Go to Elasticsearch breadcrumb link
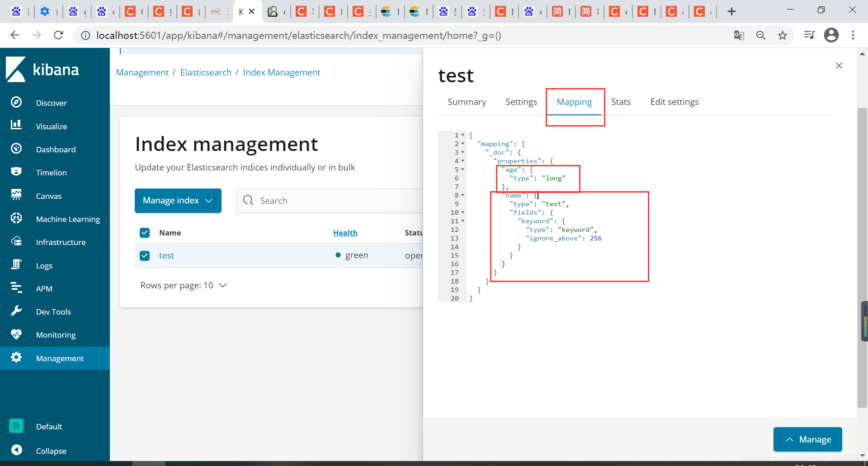The image size is (868, 466). coord(206,72)
